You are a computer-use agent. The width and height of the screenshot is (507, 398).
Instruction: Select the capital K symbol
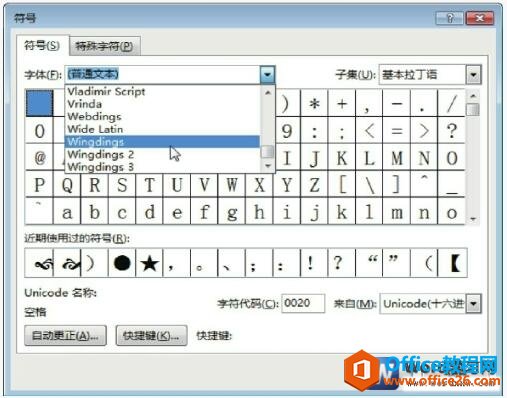pos(342,158)
